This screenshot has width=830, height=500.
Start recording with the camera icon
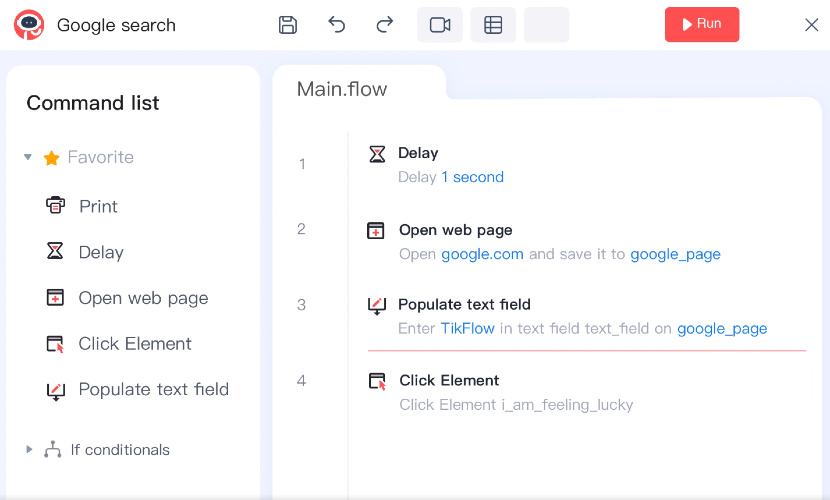[x=440, y=24]
